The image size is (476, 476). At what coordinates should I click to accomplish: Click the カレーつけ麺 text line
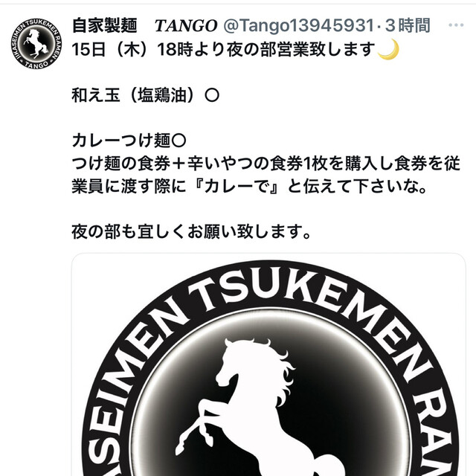(x=121, y=141)
